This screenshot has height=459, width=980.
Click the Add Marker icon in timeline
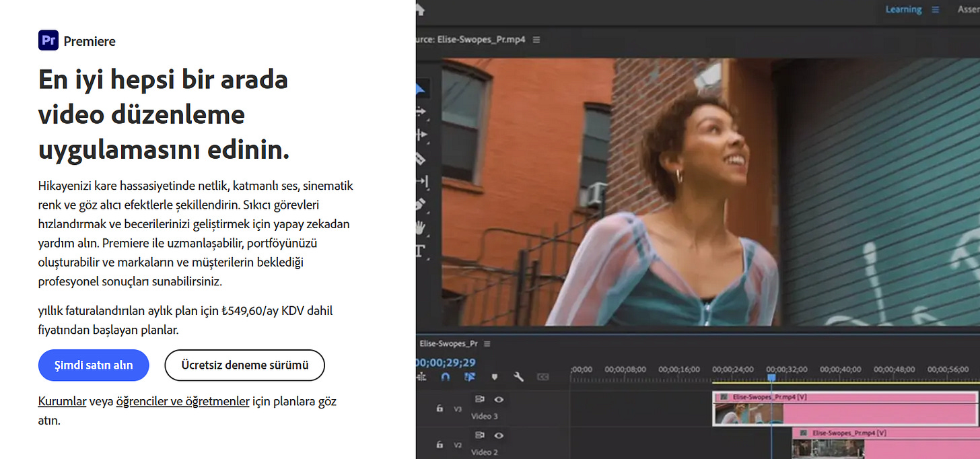pos(495,378)
